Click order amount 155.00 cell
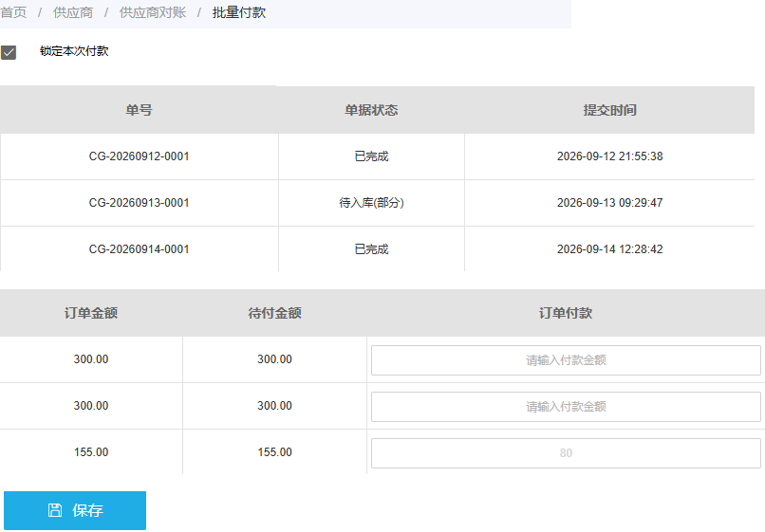765x532 pixels. click(91, 452)
